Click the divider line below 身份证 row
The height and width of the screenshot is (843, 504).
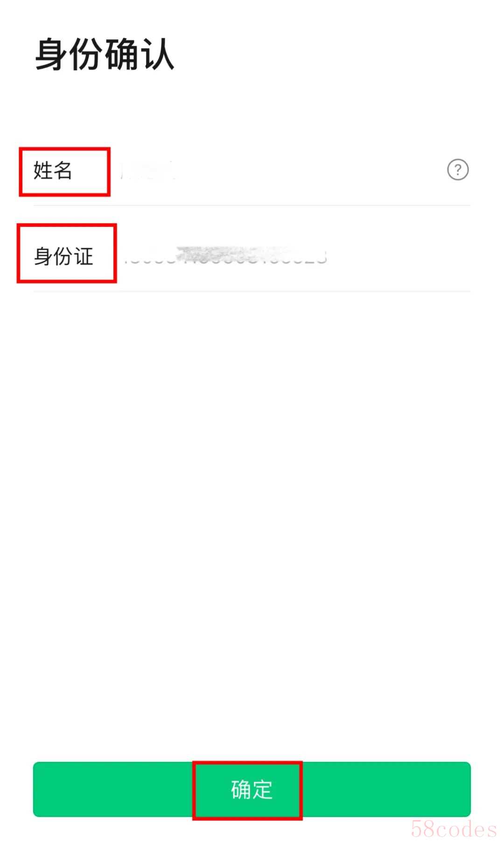(252, 291)
